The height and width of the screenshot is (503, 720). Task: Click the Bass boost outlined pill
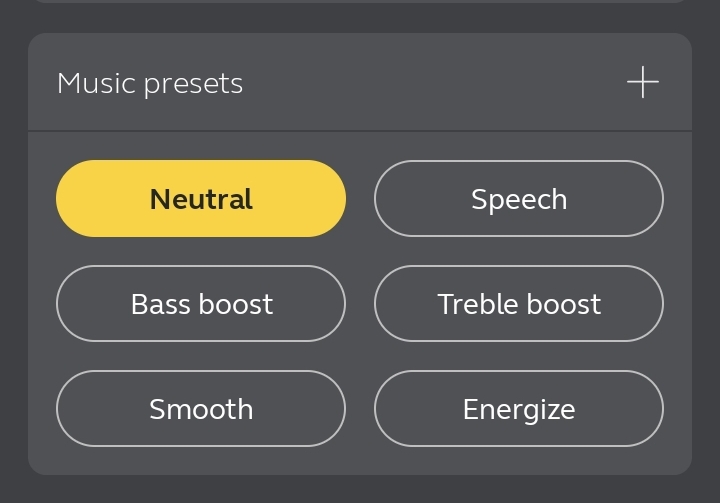pos(201,303)
